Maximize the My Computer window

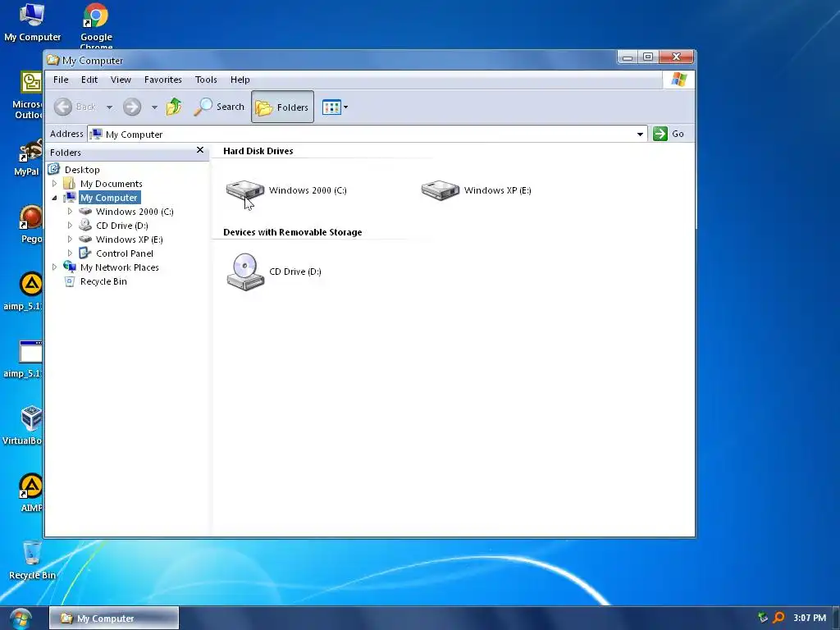648,57
